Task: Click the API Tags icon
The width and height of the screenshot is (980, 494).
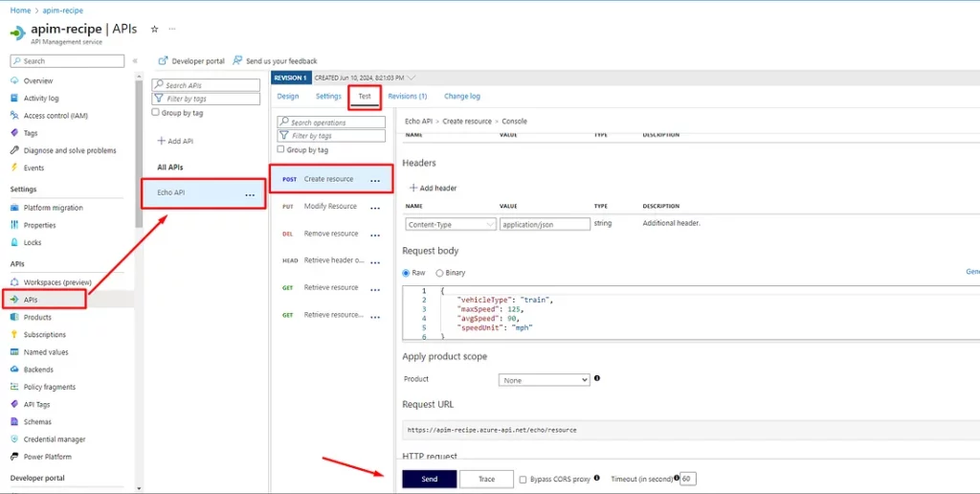Action: pyautogui.click(x=14, y=405)
